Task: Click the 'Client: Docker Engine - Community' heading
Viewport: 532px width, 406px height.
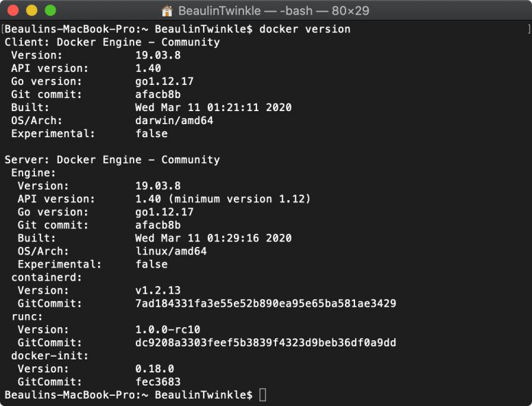Action: [112, 43]
